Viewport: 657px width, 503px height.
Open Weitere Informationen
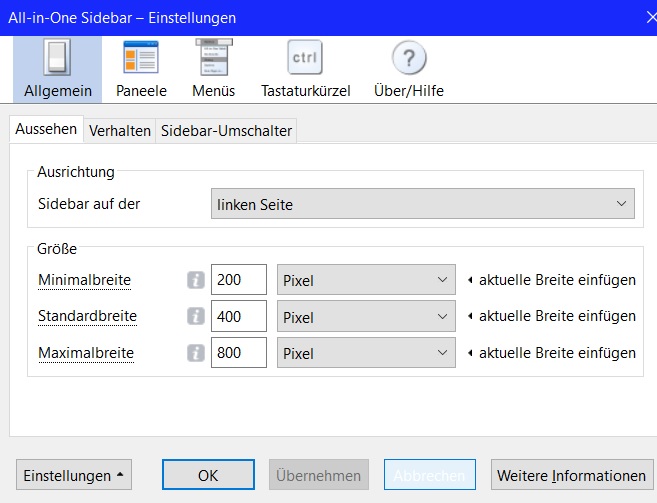[571, 475]
